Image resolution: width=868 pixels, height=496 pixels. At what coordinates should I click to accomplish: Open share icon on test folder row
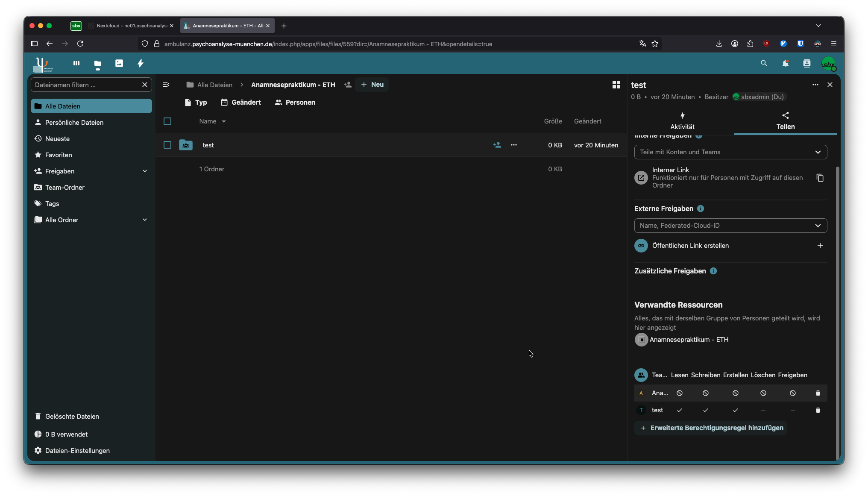click(x=497, y=145)
